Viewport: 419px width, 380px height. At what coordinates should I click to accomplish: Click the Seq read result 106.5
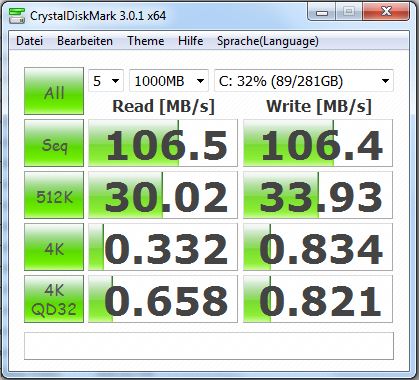click(x=163, y=143)
